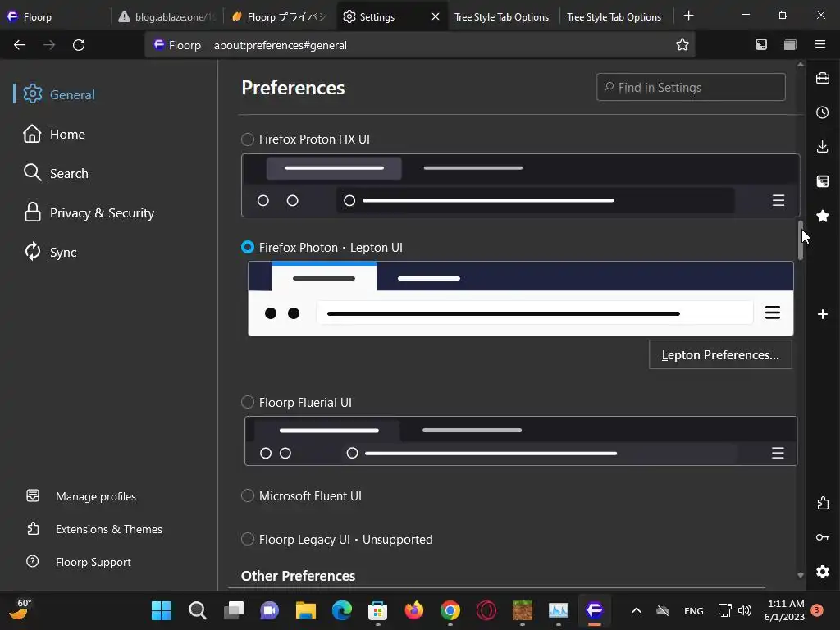Launch File Explorer from the taskbar

(x=306, y=610)
